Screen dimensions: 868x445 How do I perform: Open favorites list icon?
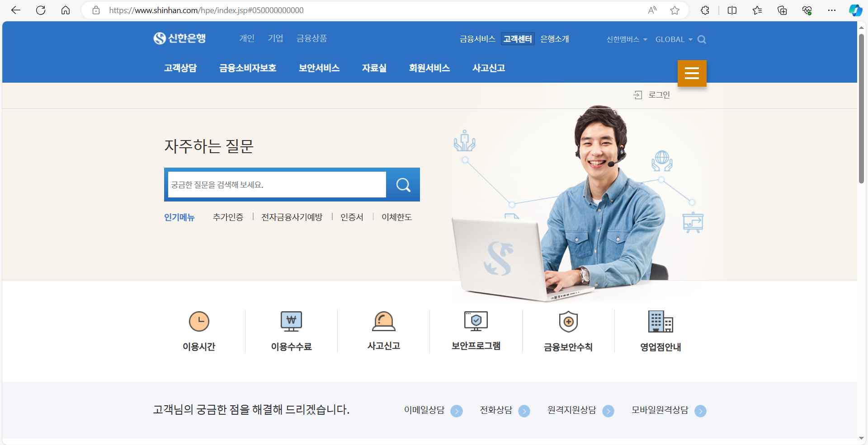click(757, 10)
